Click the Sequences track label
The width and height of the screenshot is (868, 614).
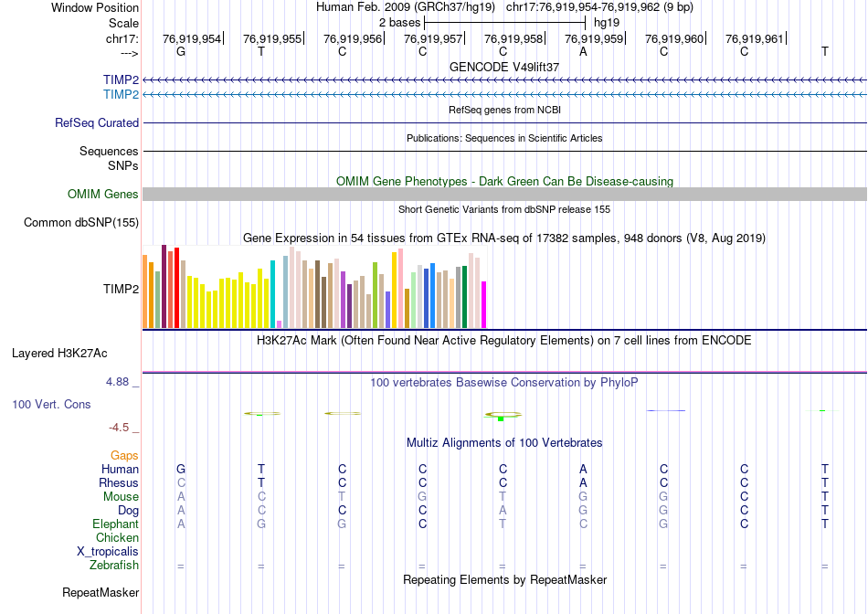tap(109, 151)
